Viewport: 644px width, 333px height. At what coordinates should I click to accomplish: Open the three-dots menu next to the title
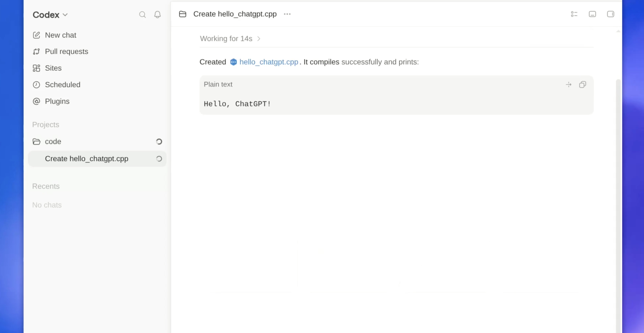tap(287, 14)
